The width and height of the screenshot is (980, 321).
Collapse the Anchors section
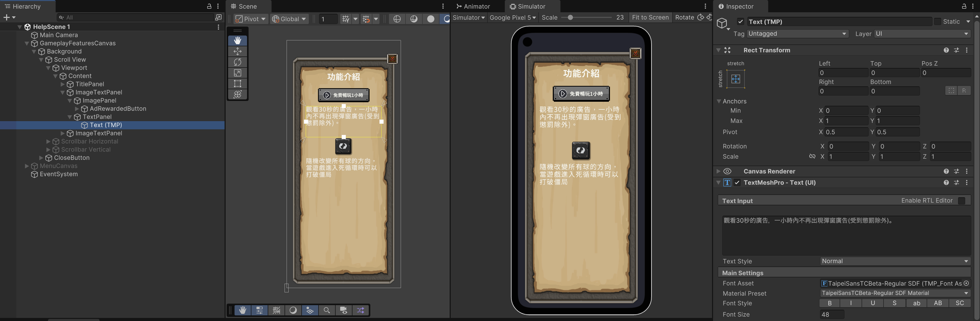click(x=719, y=101)
